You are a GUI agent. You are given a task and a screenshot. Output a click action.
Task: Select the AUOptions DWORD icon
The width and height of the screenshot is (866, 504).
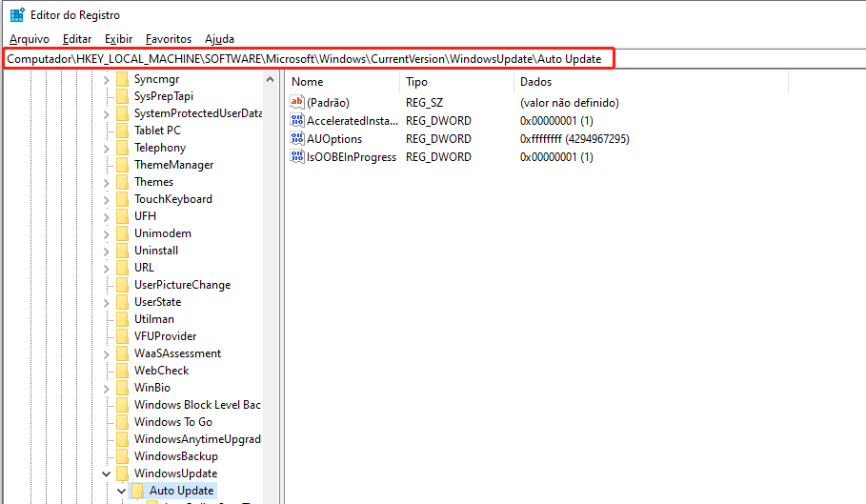coord(297,138)
